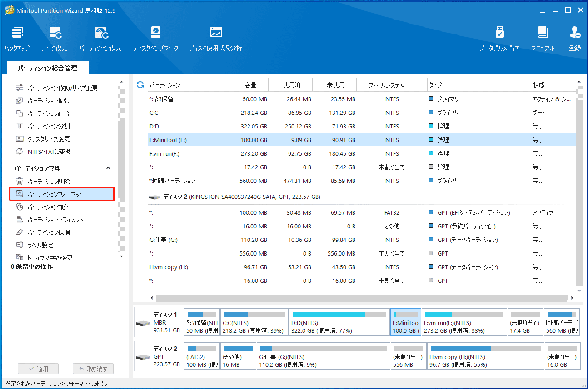This screenshot has width=588, height=389.
Task: Select D:D(NTFS) block in disk map
Action: point(339,322)
